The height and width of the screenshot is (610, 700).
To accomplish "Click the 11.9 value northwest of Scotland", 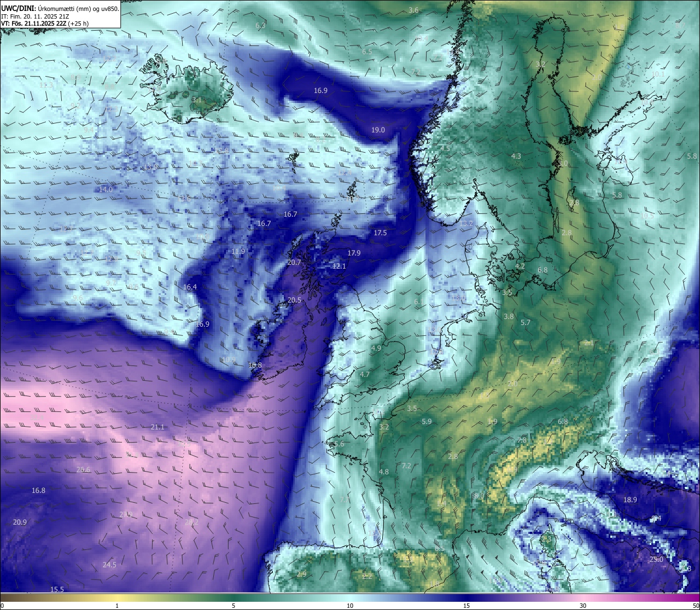I will pos(238,252).
